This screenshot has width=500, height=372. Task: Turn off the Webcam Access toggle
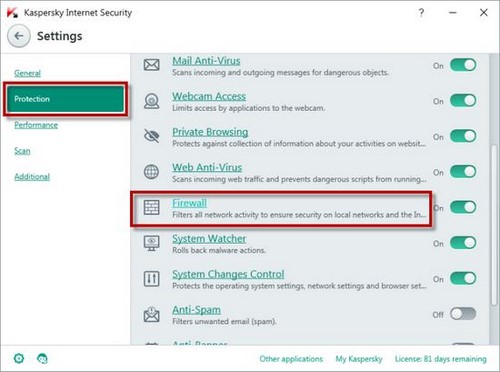pyautogui.click(x=463, y=101)
